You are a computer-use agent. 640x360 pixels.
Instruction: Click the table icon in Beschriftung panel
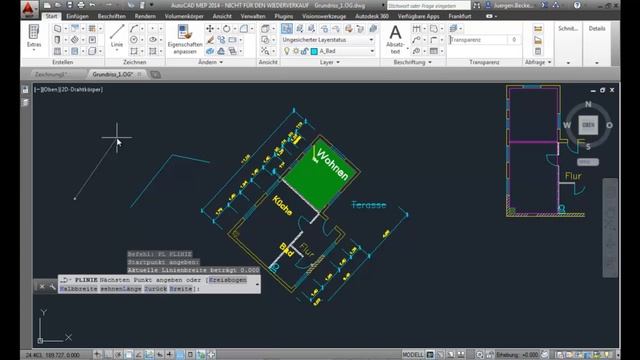[433, 51]
